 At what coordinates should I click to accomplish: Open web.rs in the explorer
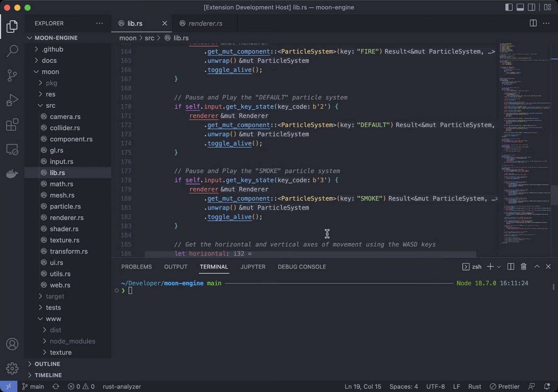point(68,285)
